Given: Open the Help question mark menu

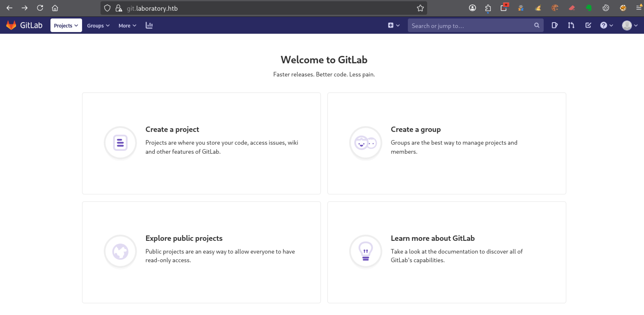Looking at the screenshot, I should pos(606,25).
